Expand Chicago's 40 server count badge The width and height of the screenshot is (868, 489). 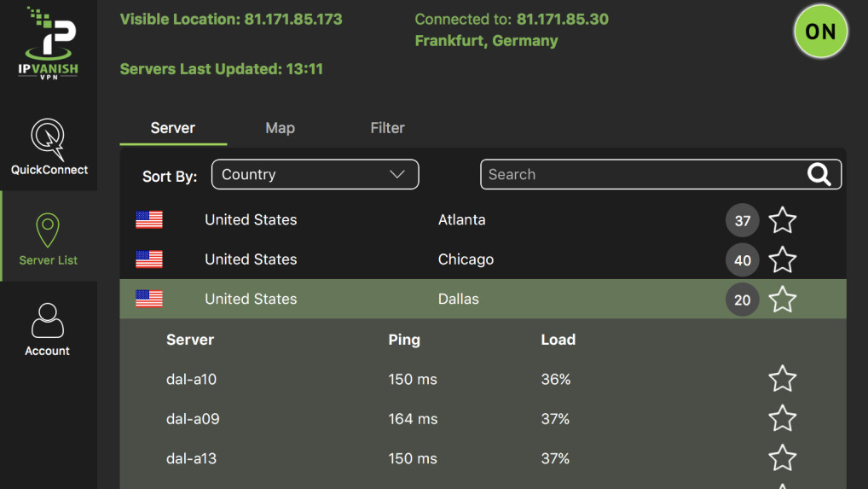(742, 259)
